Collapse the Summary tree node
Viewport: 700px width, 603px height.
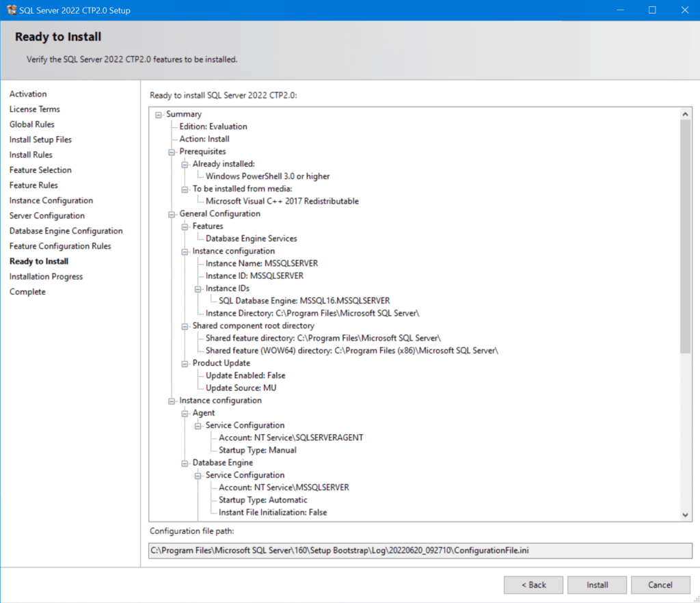[159, 115]
